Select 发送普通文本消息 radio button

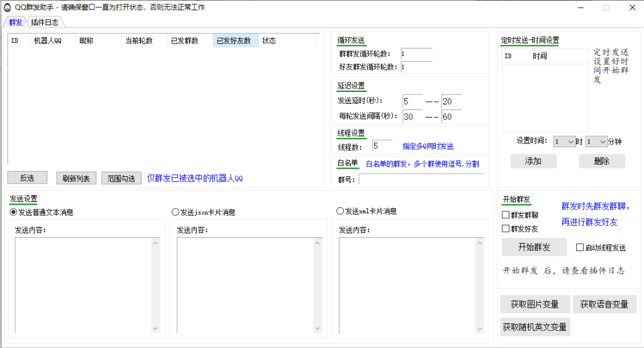coord(13,212)
